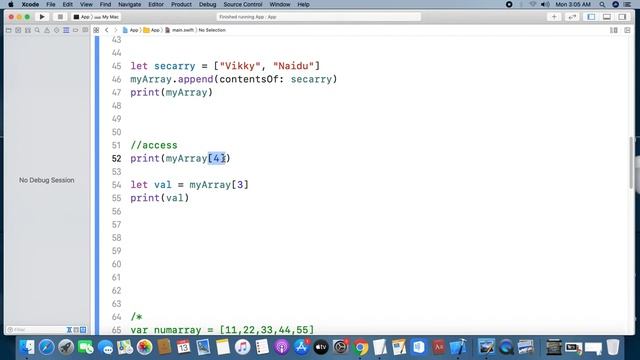Image resolution: width=640 pixels, height=360 pixels.
Task: Open the Xcode menu
Action: (x=30, y=4)
